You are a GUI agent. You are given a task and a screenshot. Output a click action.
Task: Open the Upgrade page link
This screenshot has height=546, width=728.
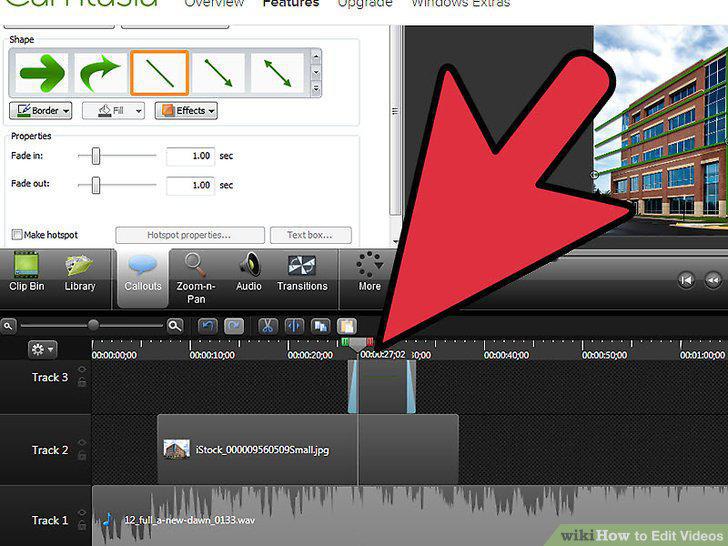pyautogui.click(x=364, y=3)
